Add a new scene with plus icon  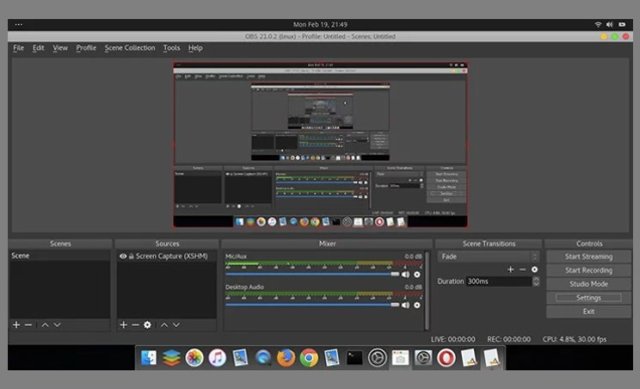point(16,325)
